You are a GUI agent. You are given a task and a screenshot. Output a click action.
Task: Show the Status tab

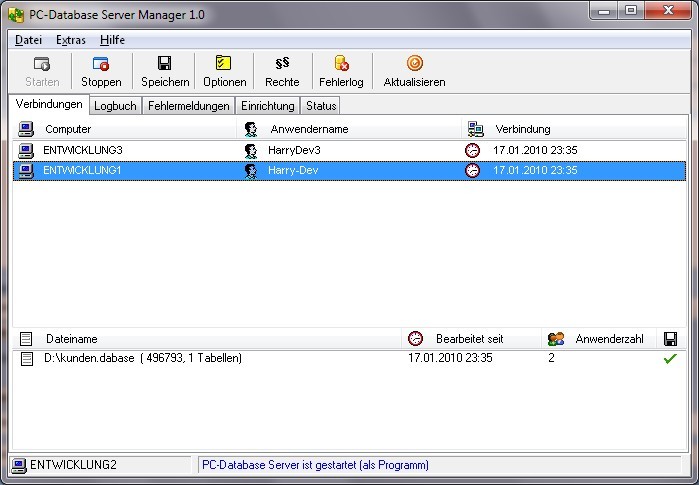[321, 106]
